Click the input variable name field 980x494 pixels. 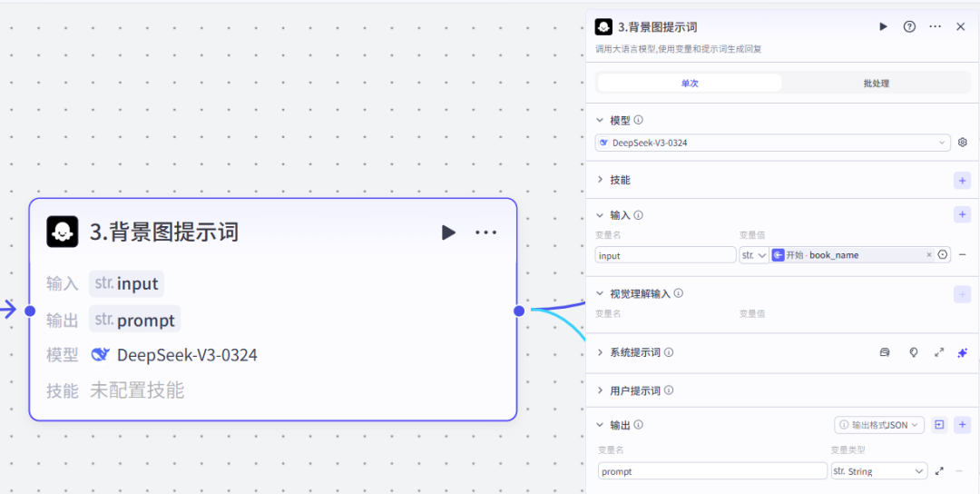(x=666, y=255)
